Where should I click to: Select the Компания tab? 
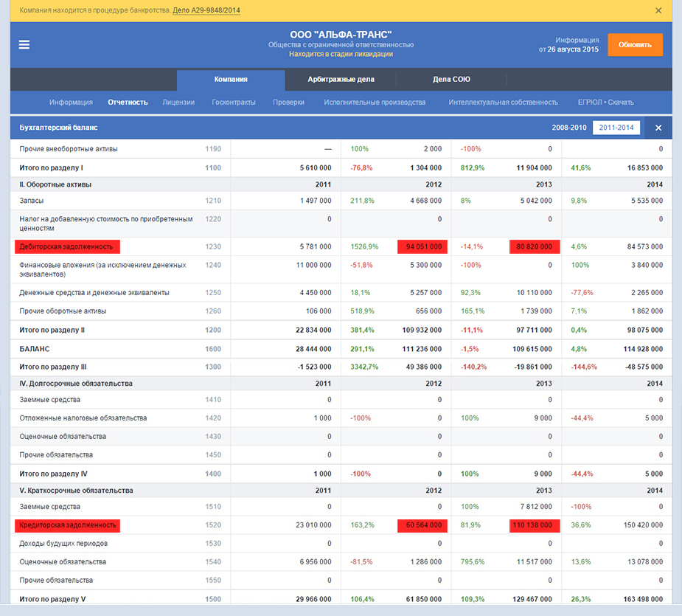coord(231,80)
